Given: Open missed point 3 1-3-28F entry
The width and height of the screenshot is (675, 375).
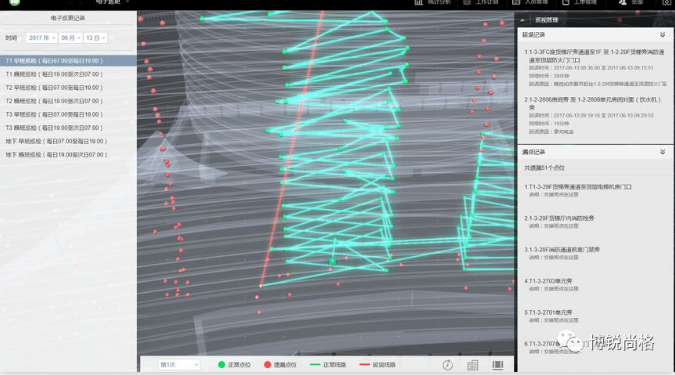Looking at the screenshot, I should point(562,253).
